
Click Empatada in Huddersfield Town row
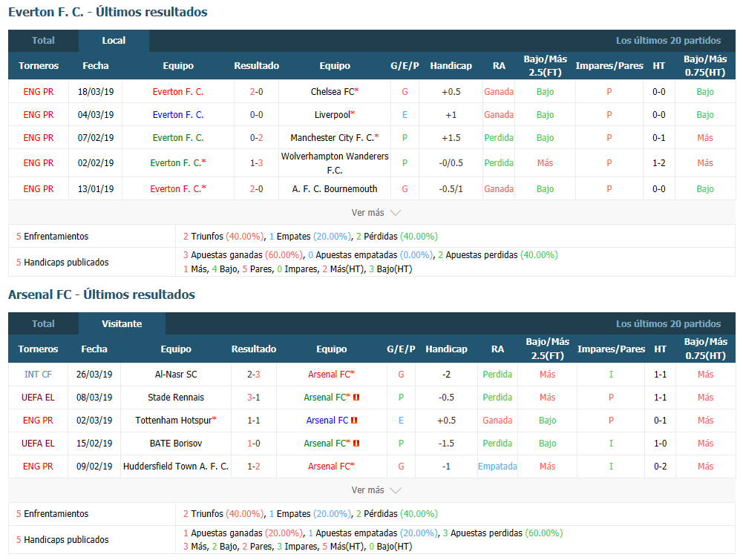[497, 467]
